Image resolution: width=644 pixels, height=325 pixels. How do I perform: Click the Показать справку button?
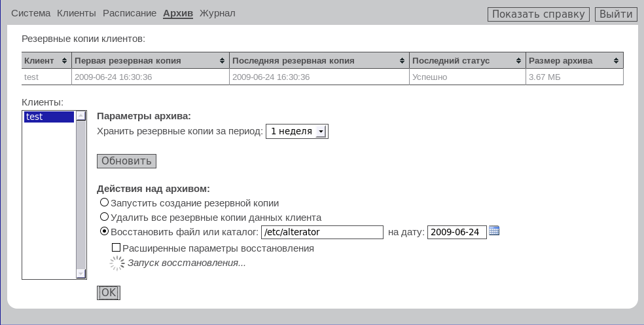tap(538, 14)
